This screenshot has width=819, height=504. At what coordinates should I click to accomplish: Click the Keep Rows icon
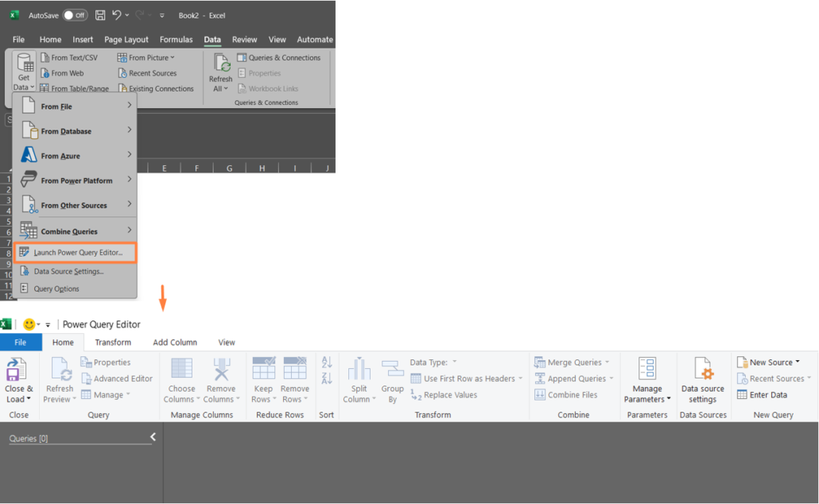[263, 370]
